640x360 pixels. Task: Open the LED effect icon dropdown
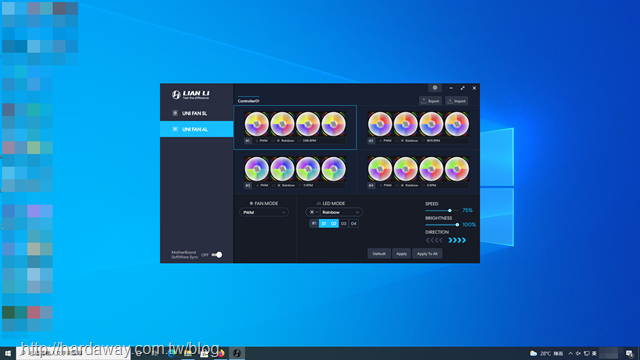[x=313, y=212]
